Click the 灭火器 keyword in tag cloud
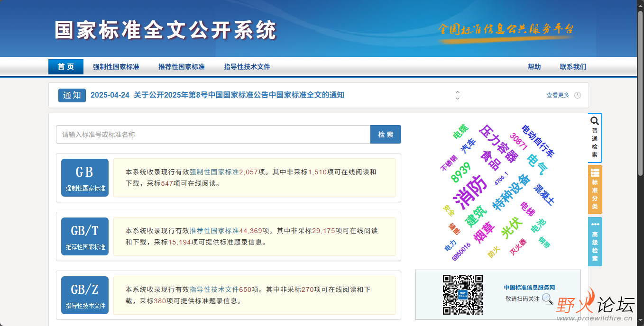Screen dimensions: 644x326 518,247
